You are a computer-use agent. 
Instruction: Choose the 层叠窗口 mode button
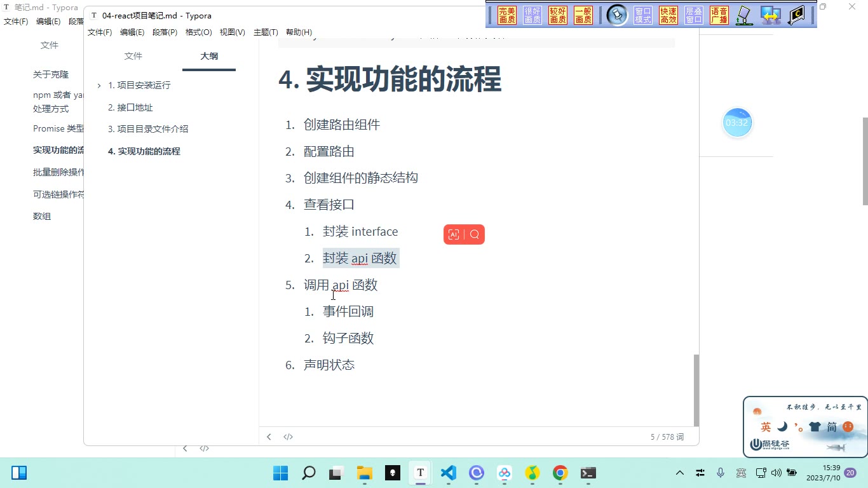point(694,15)
